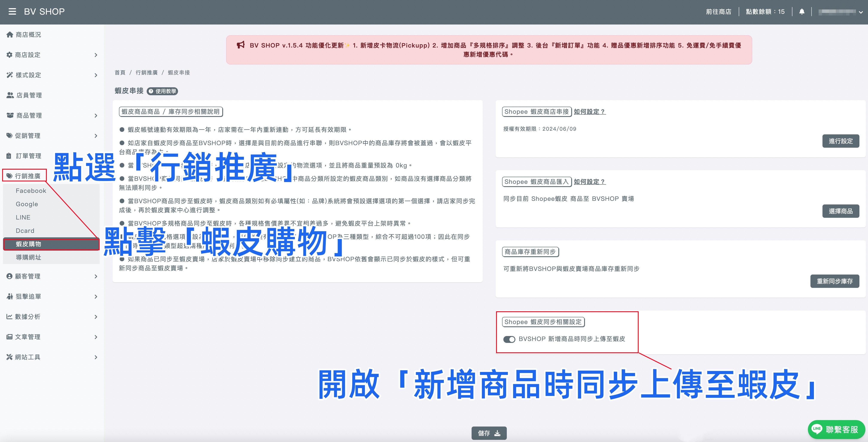Click the 數據分析 chart icon
Screen dimensions: 868x442
click(x=9, y=316)
